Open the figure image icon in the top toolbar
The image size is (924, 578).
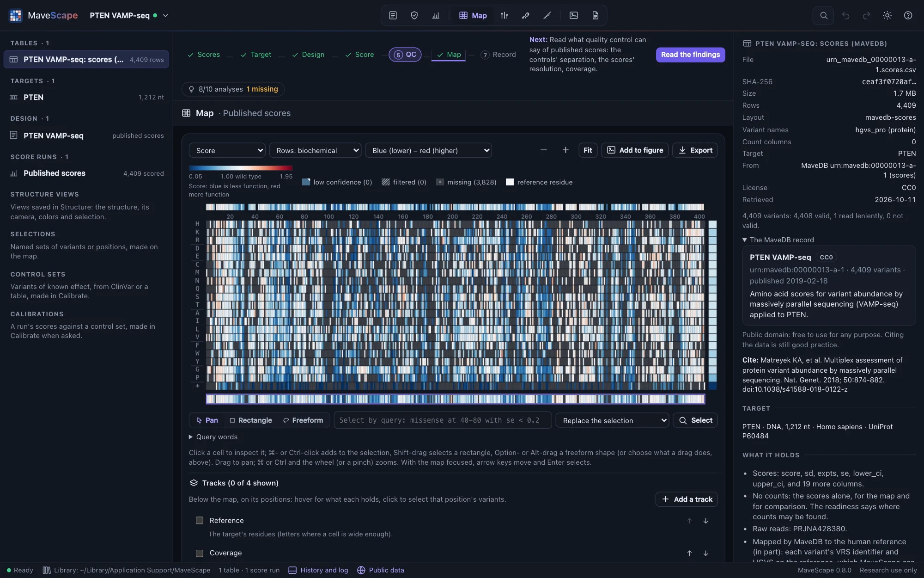tap(574, 15)
